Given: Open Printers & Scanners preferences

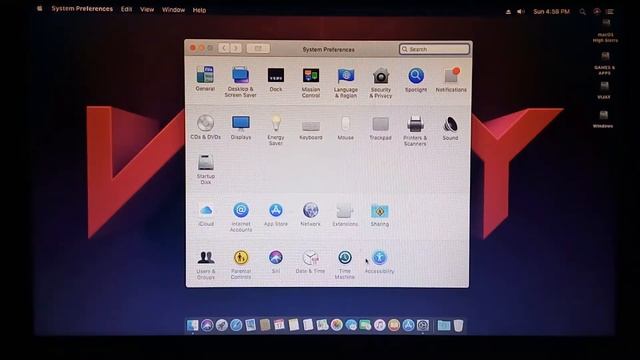Looking at the screenshot, I should pos(415,131).
